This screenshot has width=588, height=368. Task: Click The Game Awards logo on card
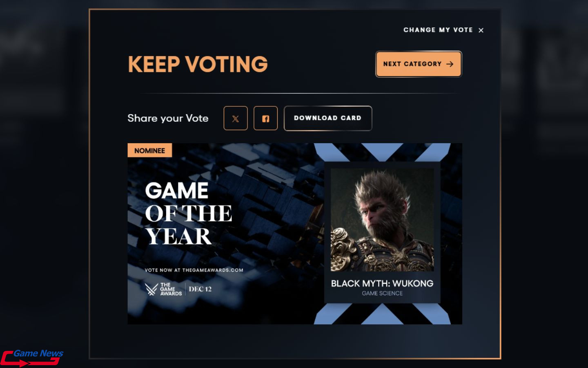point(163,289)
